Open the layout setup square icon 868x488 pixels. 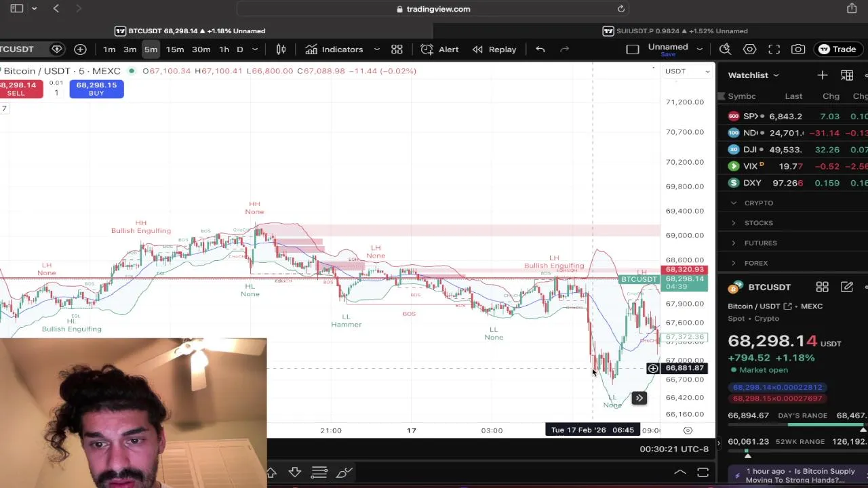point(632,49)
